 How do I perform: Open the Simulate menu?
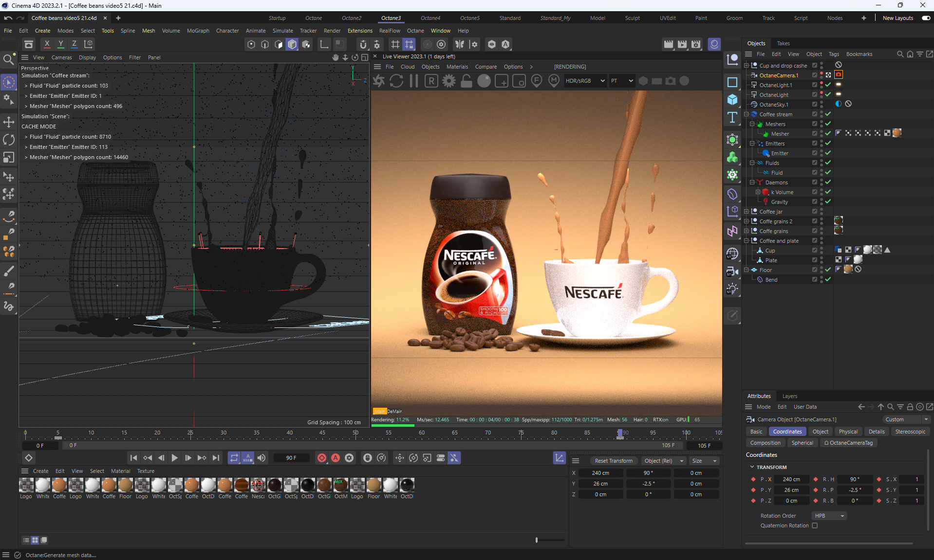point(282,31)
